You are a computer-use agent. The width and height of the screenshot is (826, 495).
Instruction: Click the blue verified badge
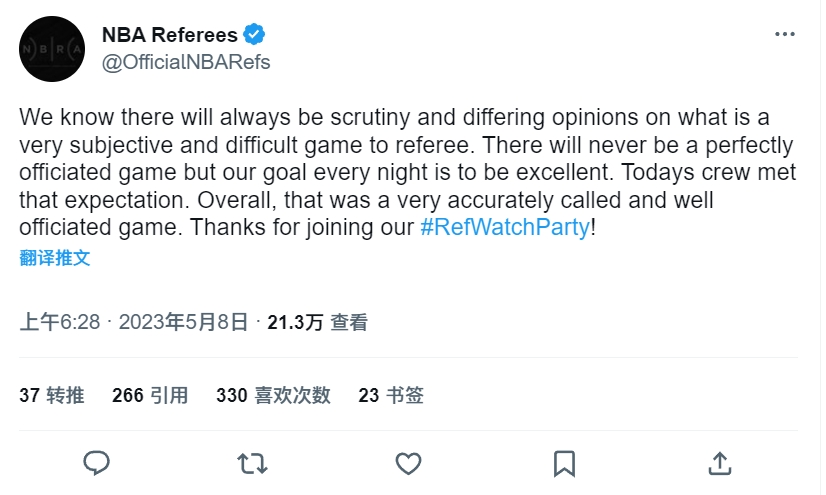pyautogui.click(x=255, y=36)
